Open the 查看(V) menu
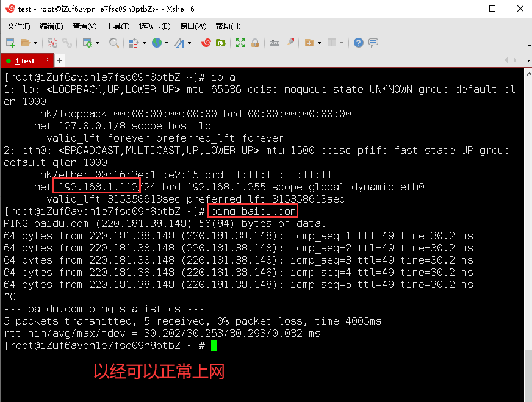Image resolution: width=532 pixels, height=402 pixels. point(84,26)
